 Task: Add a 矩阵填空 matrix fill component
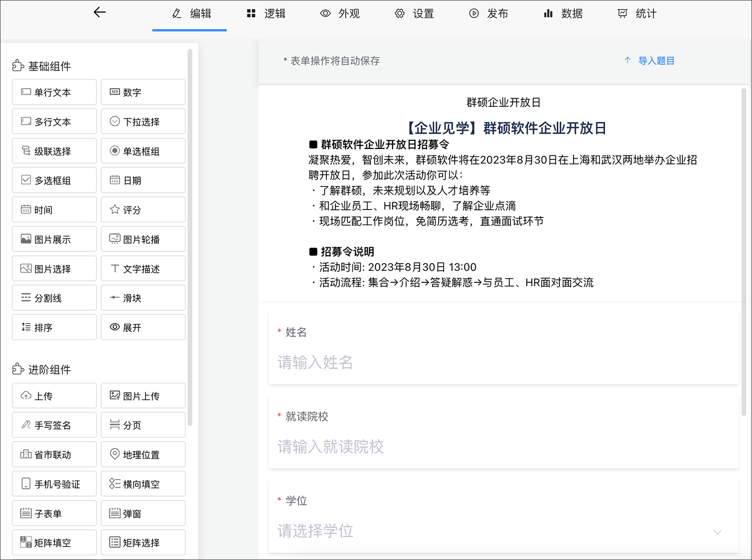pos(54,542)
